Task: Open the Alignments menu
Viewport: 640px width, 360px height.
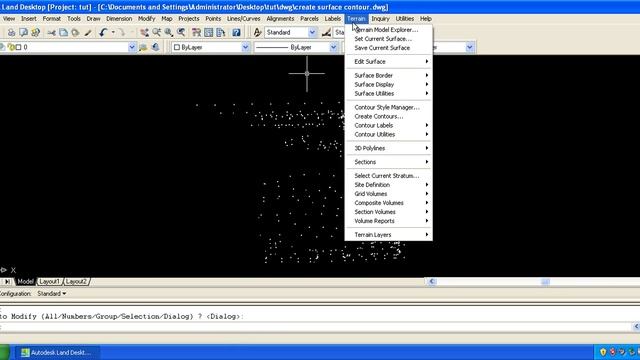Action: [x=280, y=19]
